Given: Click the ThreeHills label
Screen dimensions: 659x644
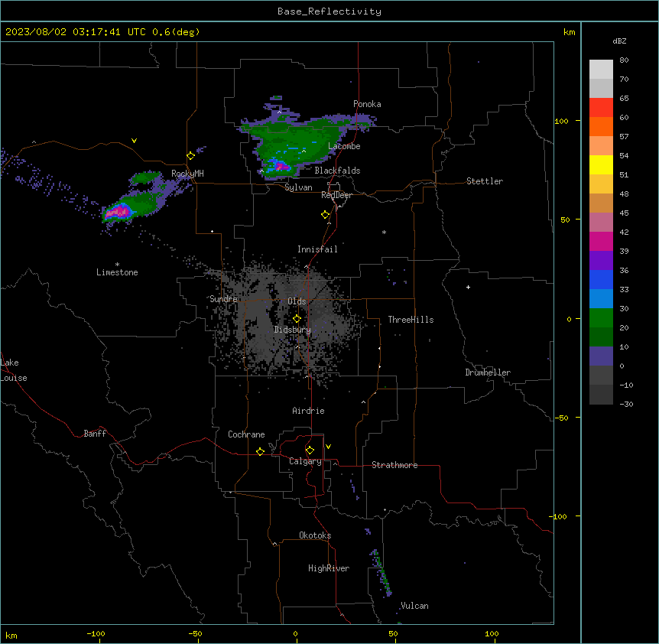Looking at the screenshot, I should pos(411,320).
